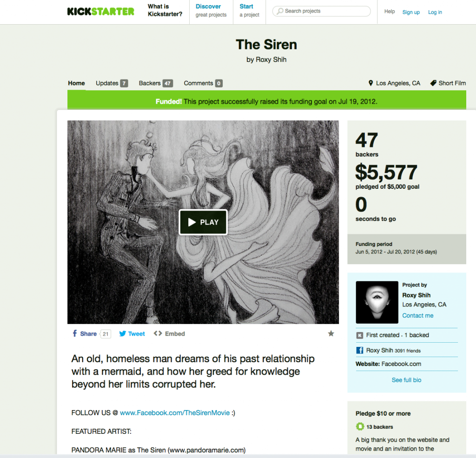476x458 pixels.
Task: Click the Twitter bird Tweet icon
Action: pos(123,333)
